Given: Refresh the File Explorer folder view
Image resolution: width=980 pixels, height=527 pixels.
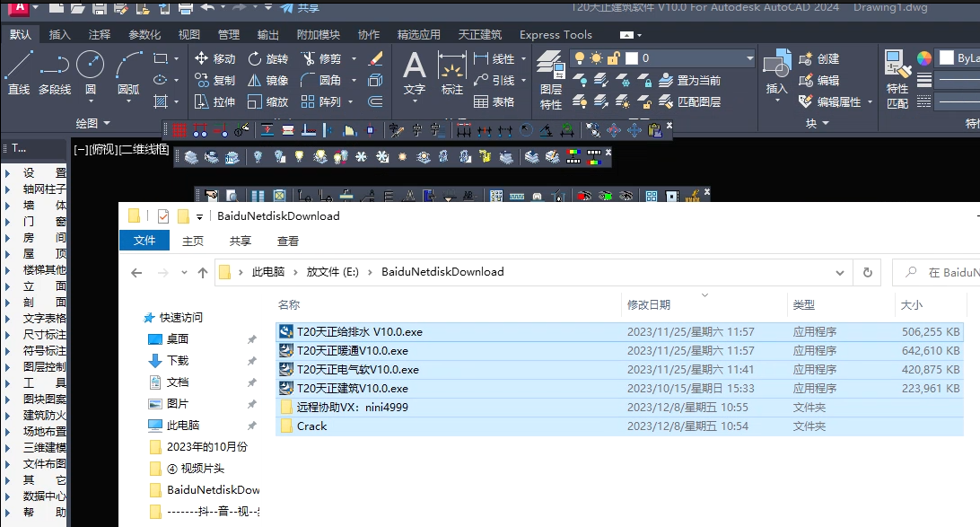Looking at the screenshot, I should point(868,273).
